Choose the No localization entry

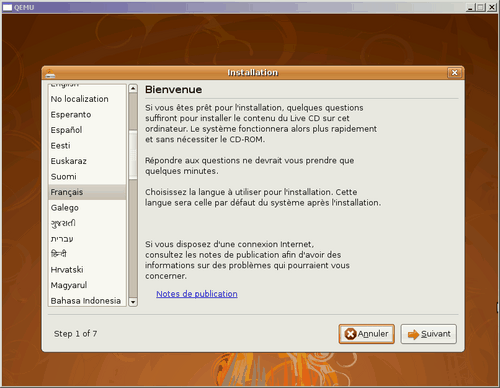(x=87, y=99)
